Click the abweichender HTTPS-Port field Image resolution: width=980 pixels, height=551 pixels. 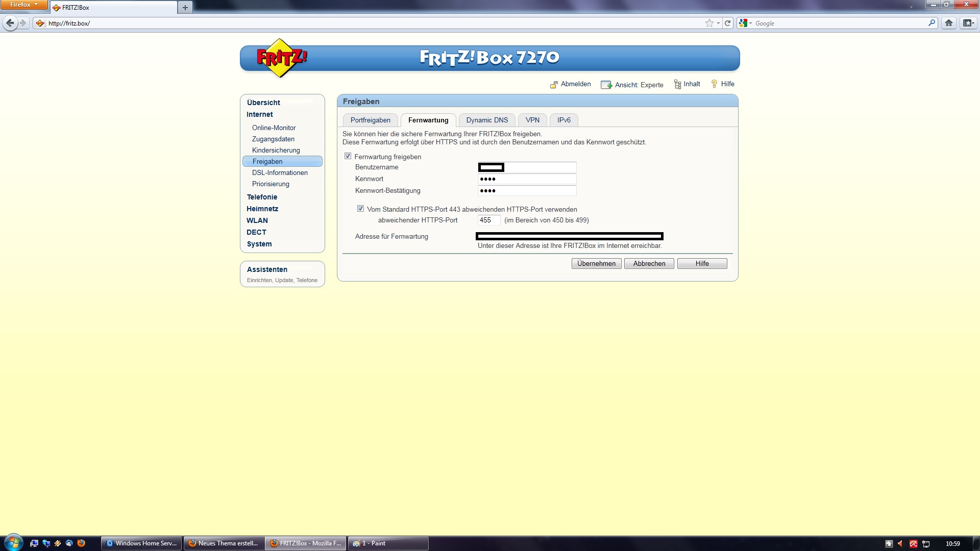point(488,220)
